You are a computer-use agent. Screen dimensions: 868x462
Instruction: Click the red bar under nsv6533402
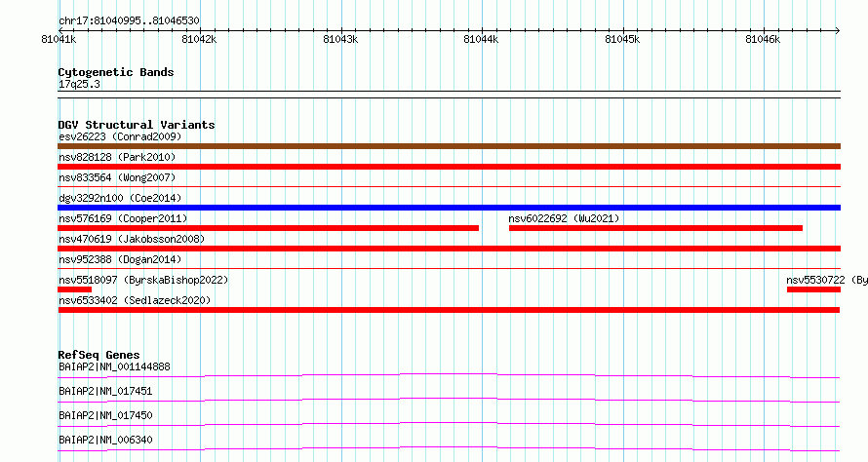click(x=449, y=310)
